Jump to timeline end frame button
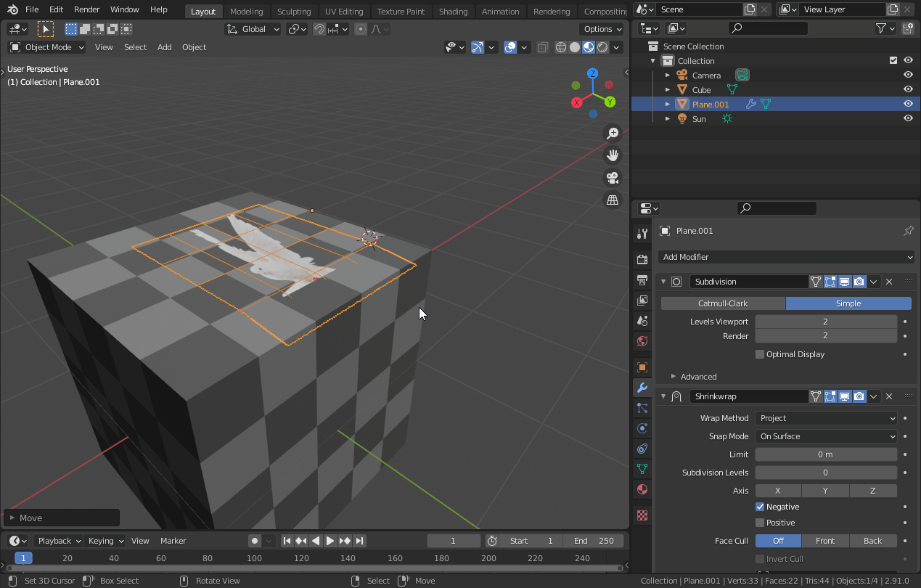This screenshot has width=921, height=588. pyautogui.click(x=359, y=541)
